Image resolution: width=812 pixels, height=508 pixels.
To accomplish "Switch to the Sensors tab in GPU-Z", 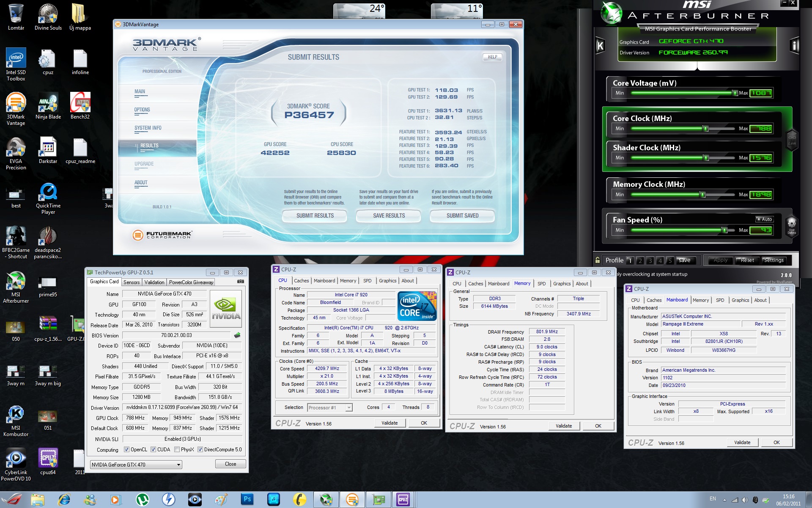I will [132, 282].
